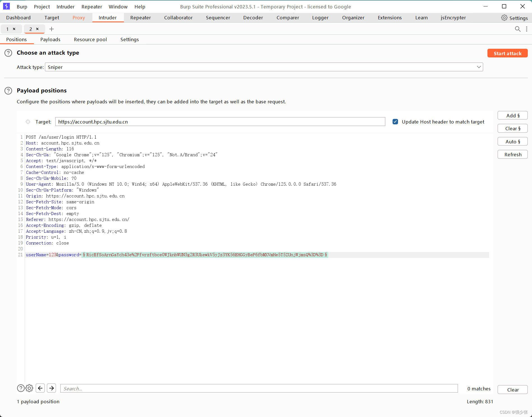This screenshot has height=417, width=532.
Task: Click the highlighted password payload position
Action: click(205, 255)
